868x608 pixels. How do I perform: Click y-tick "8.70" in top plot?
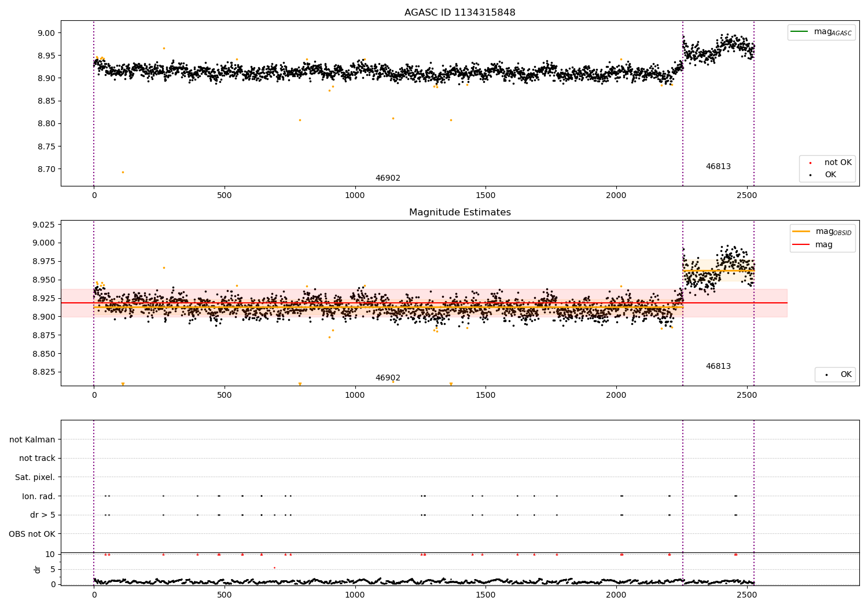coord(45,169)
